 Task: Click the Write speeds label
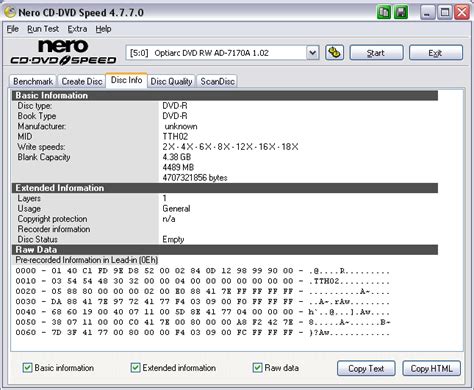point(41,147)
